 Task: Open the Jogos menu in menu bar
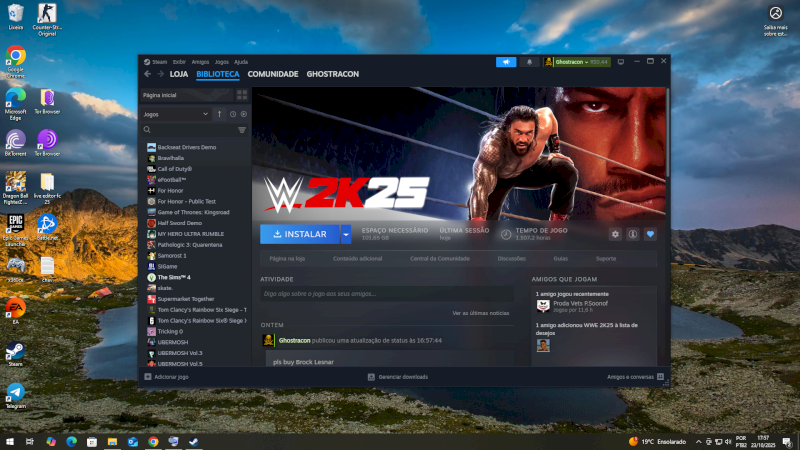pos(221,62)
